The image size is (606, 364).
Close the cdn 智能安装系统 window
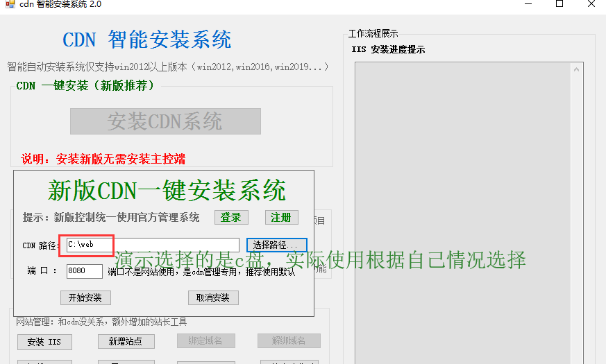point(591,4)
